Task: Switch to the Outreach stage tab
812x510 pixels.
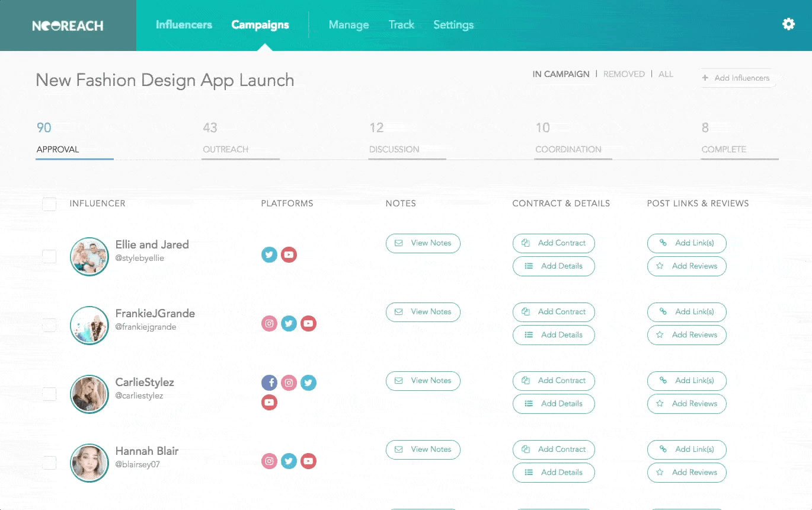Action: (x=226, y=149)
